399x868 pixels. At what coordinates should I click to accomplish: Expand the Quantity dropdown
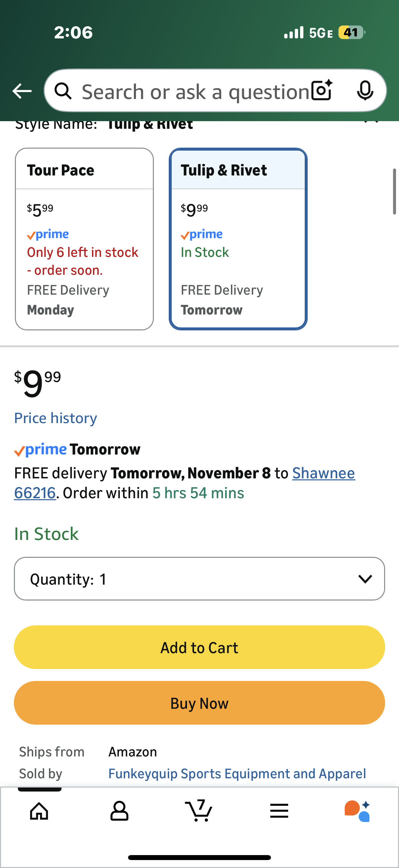(199, 579)
